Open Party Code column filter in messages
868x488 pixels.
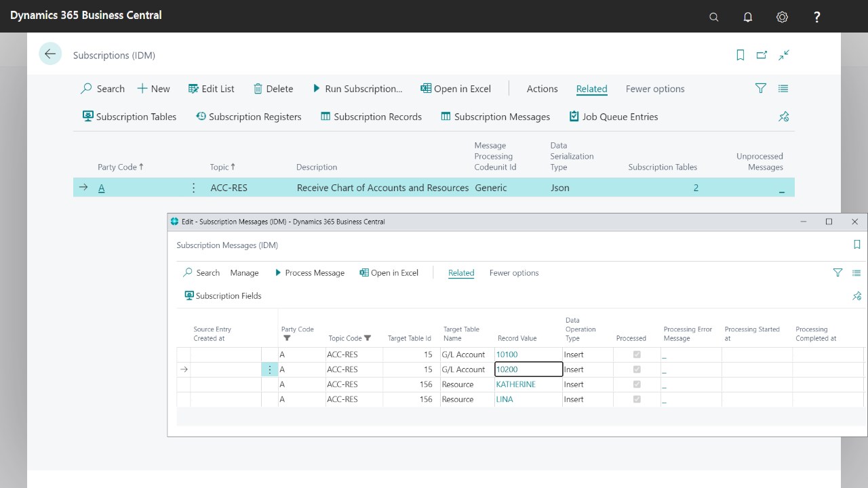pos(287,338)
